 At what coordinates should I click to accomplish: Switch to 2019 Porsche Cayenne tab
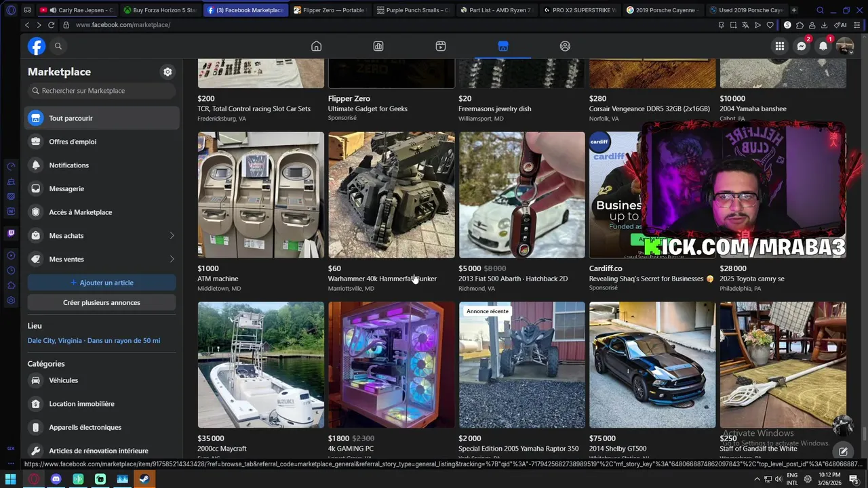663,10
